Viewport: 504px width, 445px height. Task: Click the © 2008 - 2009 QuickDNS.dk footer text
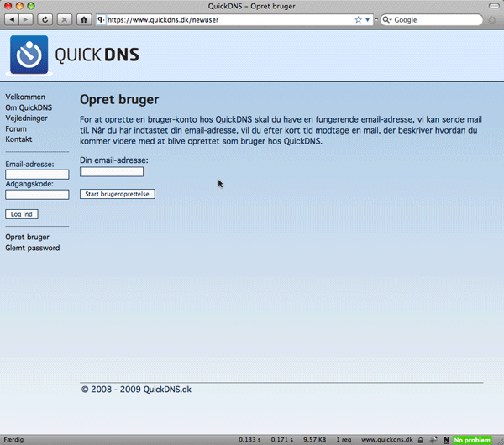tap(136, 390)
